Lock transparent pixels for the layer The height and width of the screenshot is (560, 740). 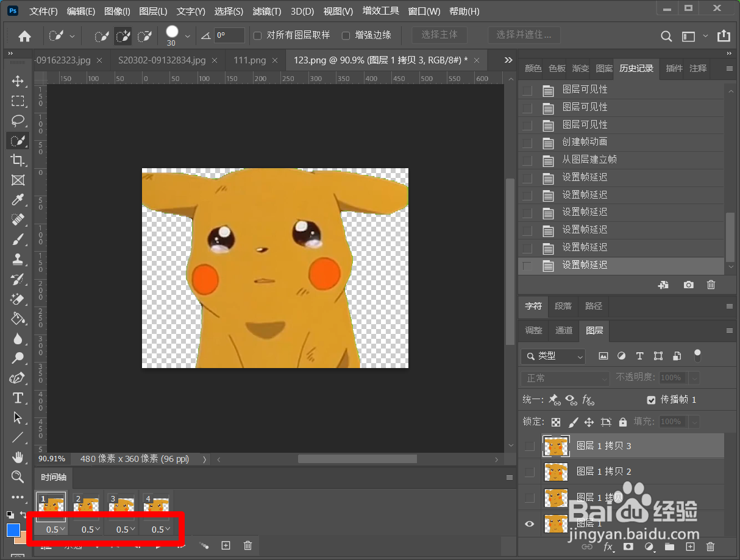click(x=556, y=422)
